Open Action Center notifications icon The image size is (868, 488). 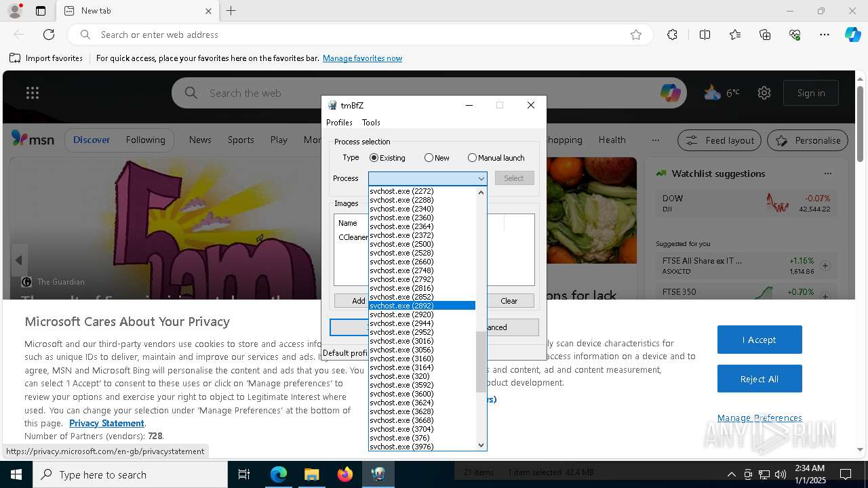tap(846, 474)
